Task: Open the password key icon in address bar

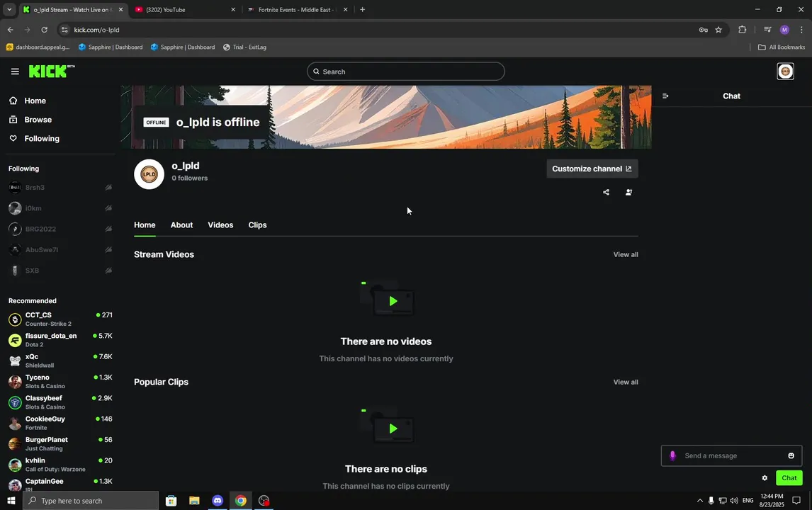Action: pos(703,30)
